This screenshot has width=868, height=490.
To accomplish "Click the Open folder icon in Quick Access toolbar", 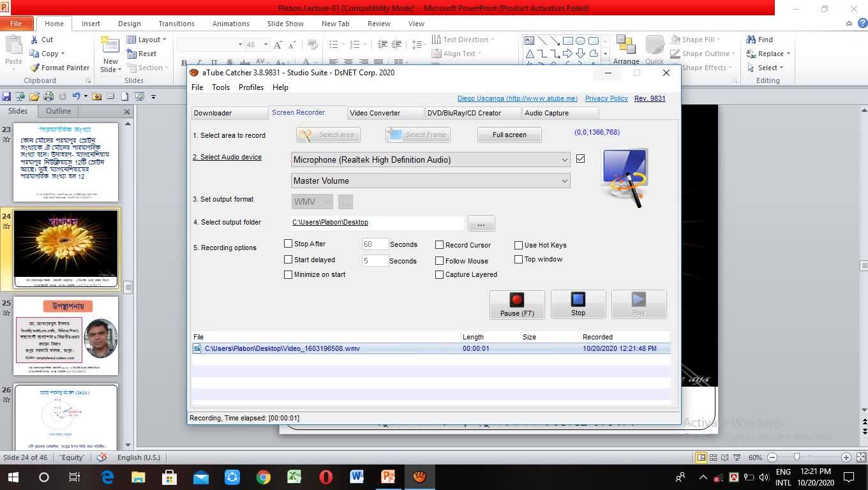I will 34,96.
